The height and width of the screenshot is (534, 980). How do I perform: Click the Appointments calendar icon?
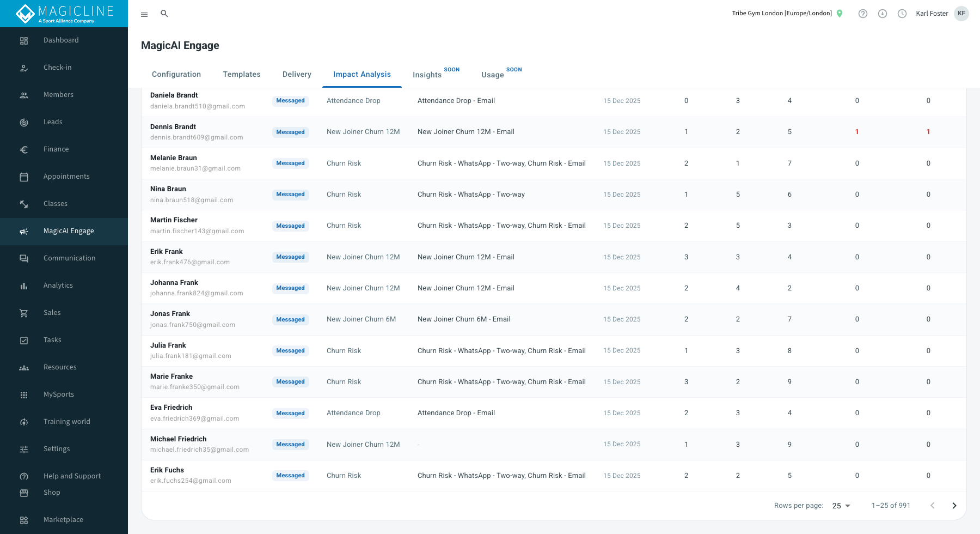click(24, 177)
